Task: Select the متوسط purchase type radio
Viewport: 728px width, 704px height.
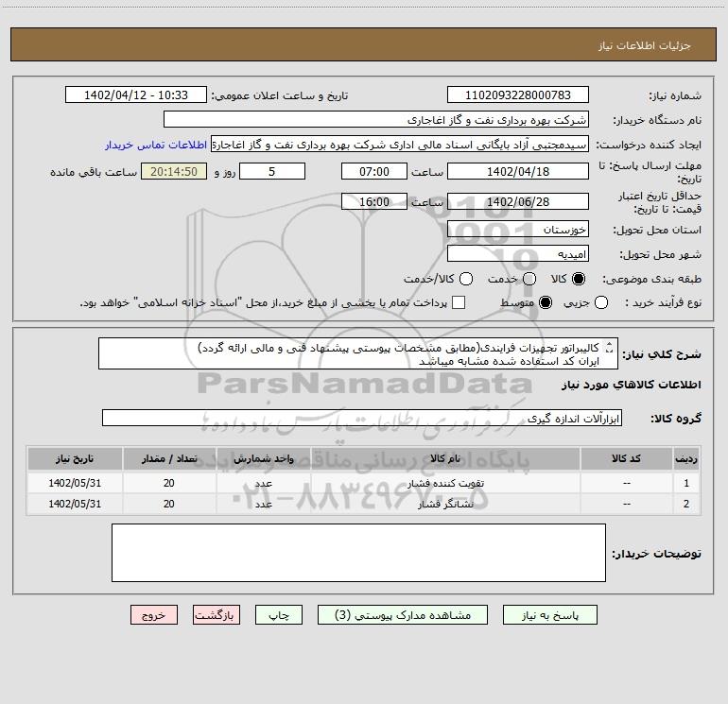Action: click(546, 303)
